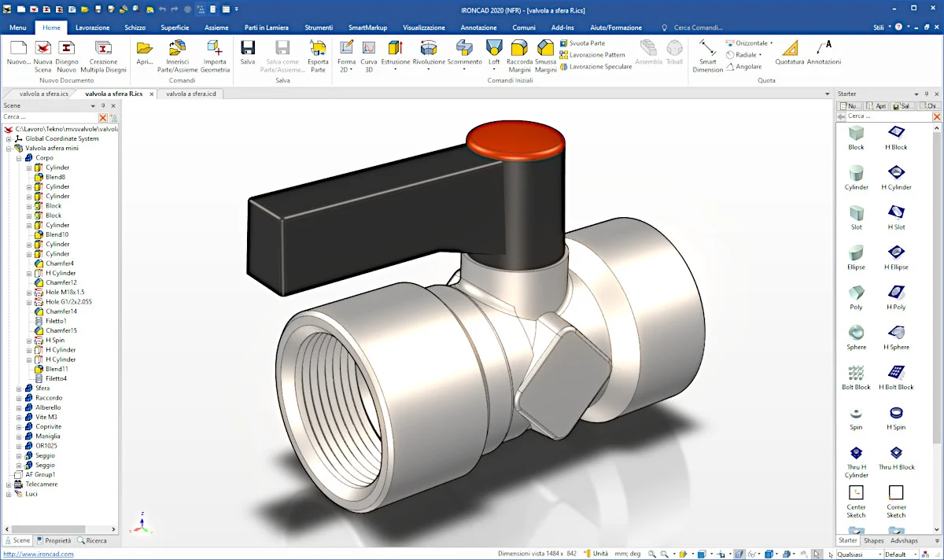944x560 pixels.
Task: Select the Sphere shape in Starter catalog
Action: tap(856, 337)
